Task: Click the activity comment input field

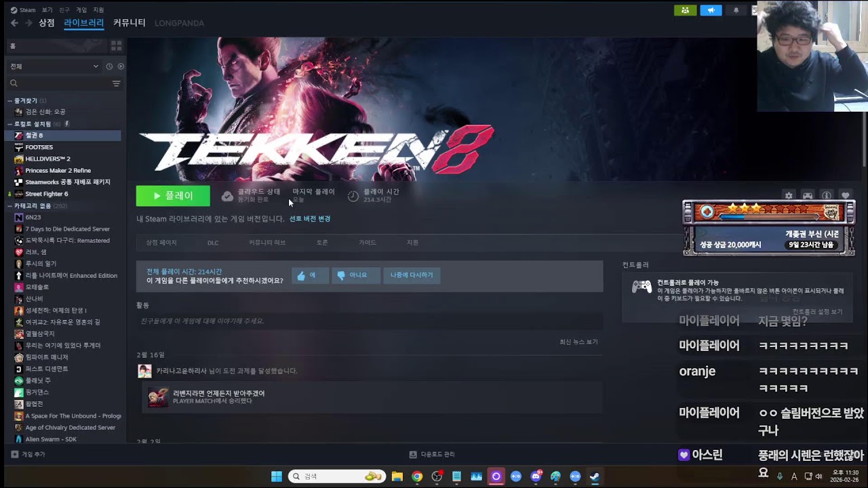Action: click(370, 321)
